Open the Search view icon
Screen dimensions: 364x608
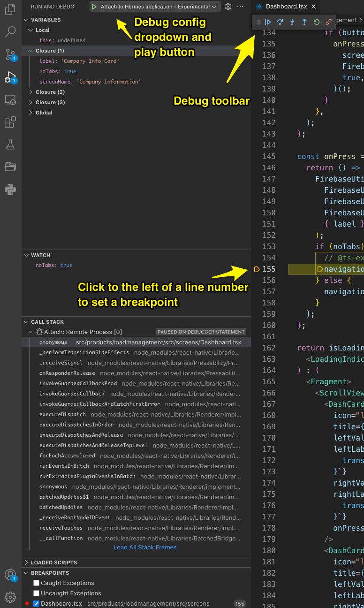click(x=10, y=32)
